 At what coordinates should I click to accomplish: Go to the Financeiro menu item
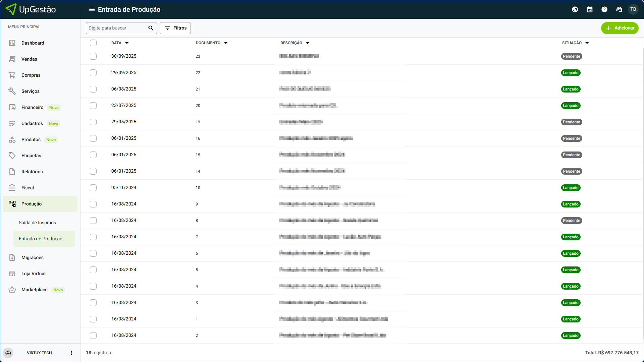click(x=32, y=107)
